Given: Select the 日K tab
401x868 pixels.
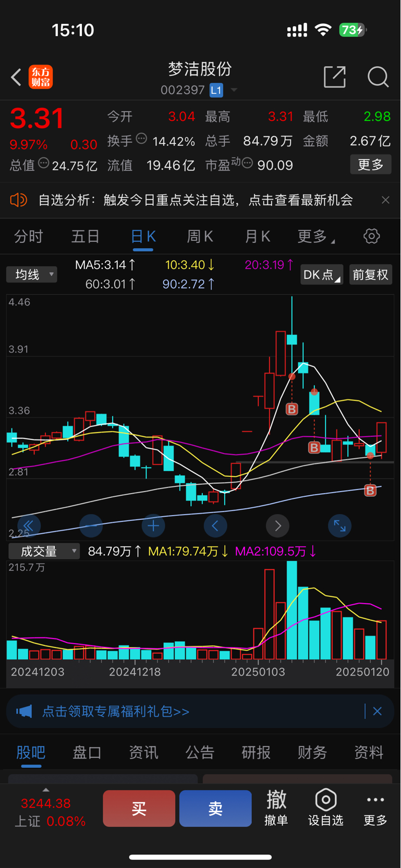Looking at the screenshot, I should point(143,237).
